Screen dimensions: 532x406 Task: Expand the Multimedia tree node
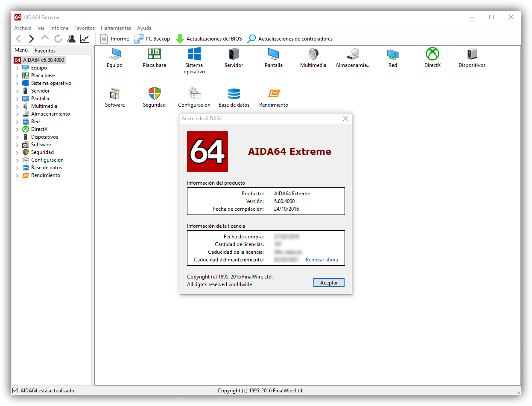coord(18,106)
